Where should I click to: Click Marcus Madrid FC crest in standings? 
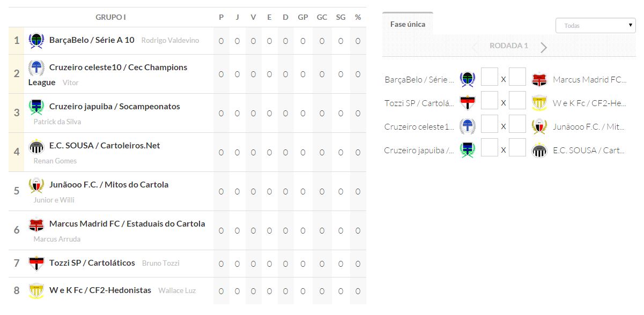pos(36,224)
